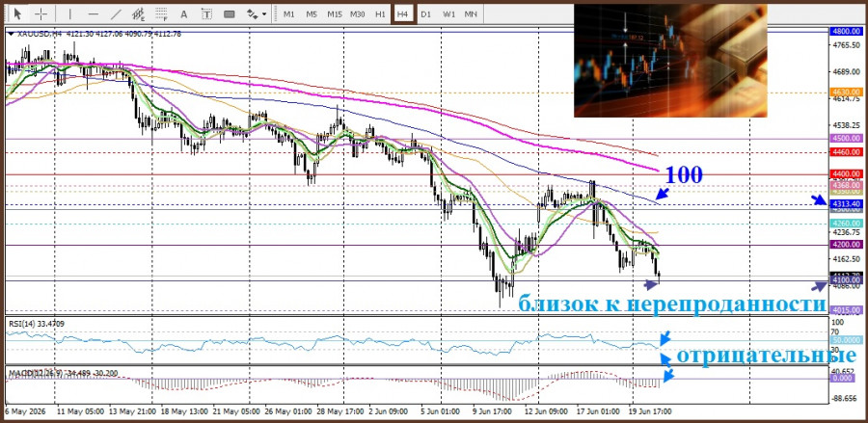
Task: Select the purple 4200.00 price tag
Action: tap(846, 244)
